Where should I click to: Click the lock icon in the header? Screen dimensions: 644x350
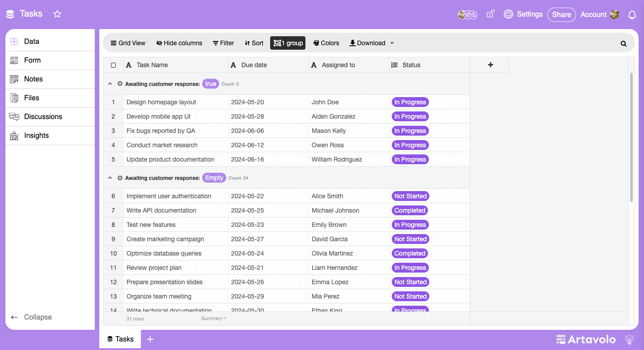point(490,14)
